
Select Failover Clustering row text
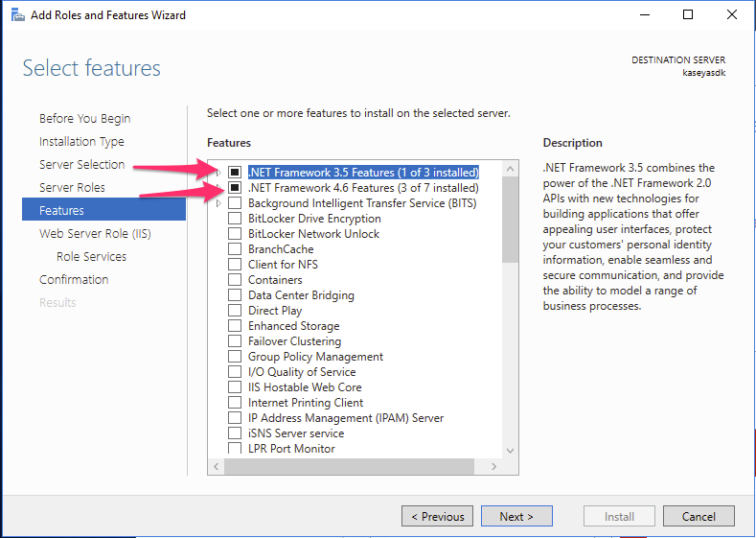click(294, 341)
